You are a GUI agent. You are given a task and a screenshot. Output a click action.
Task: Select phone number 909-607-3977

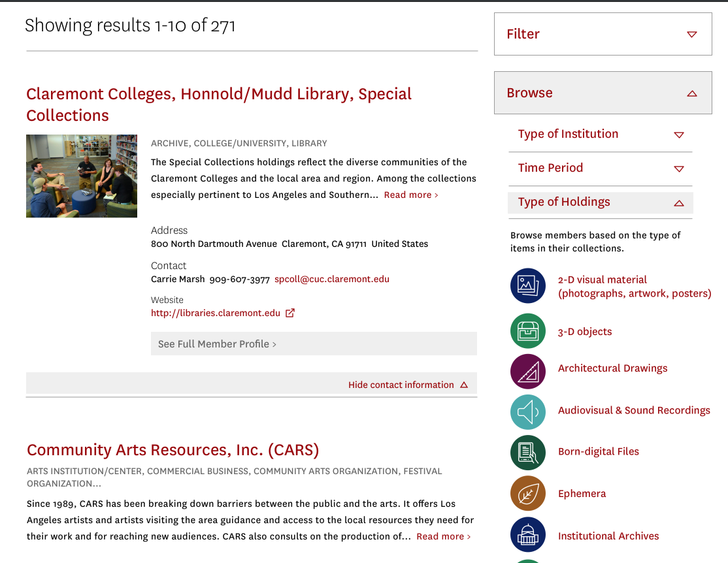click(x=240, y=280)
